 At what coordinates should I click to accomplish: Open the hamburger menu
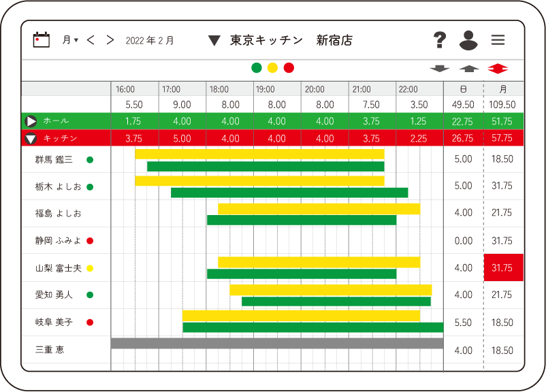pyautogui.click(x=498, y=40)
